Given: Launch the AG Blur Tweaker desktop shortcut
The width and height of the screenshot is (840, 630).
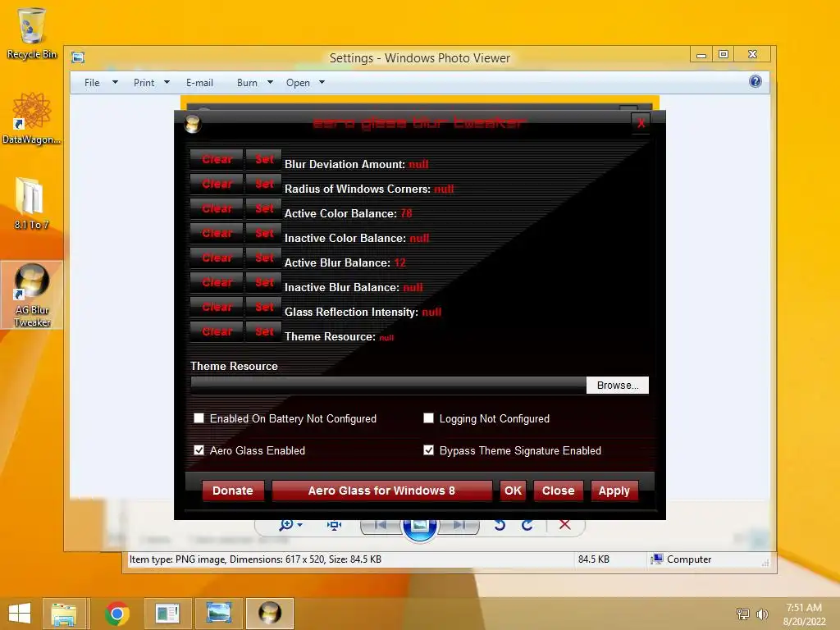Looking at the screenshot, I should 32,295.
